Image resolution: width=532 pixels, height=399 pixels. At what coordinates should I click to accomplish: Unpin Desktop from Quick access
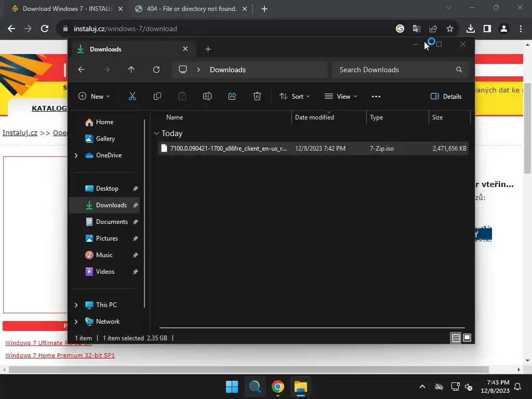(136, 189)
